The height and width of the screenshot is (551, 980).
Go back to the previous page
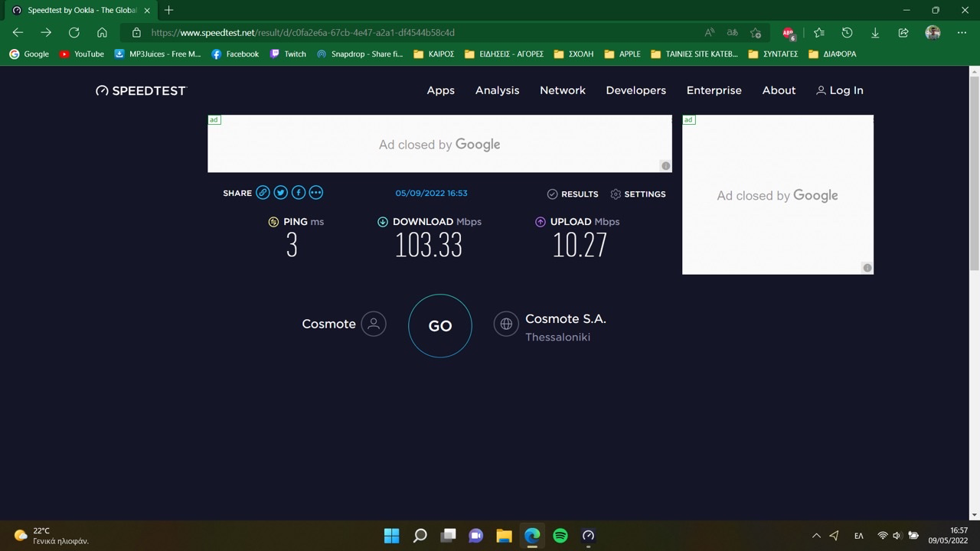click(x=18, y=32)
